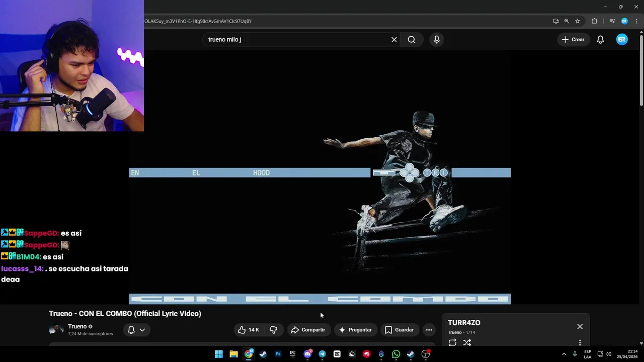Open Photoshop from the taskbar
Screen dimensions: 644x362
pos(278,354)
